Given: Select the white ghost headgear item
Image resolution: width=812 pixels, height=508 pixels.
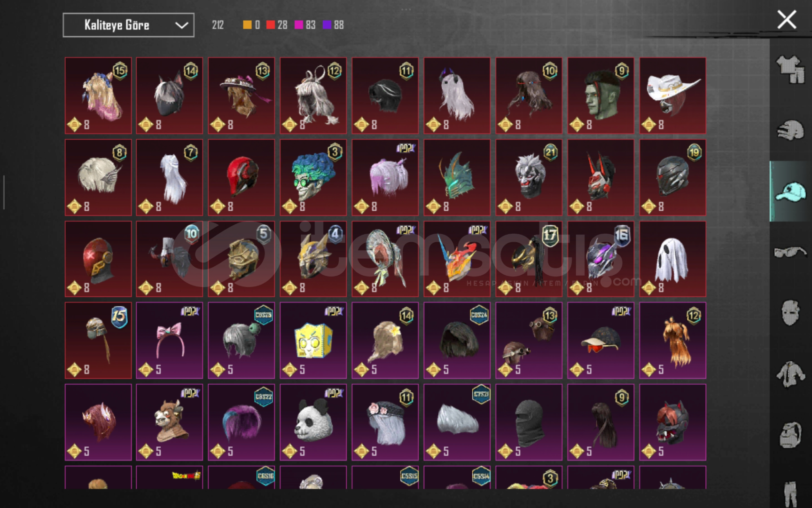Looking at the screenshot, I should [672, 259].
